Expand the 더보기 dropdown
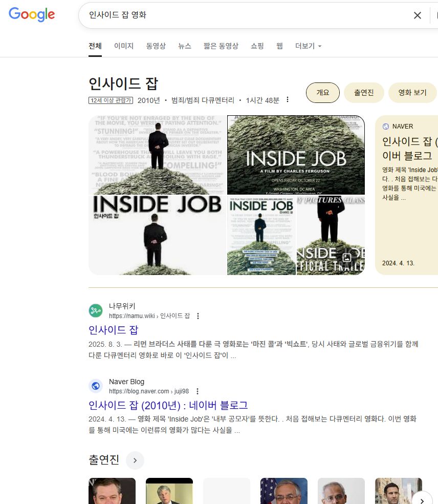 click(x=308, y=46)
